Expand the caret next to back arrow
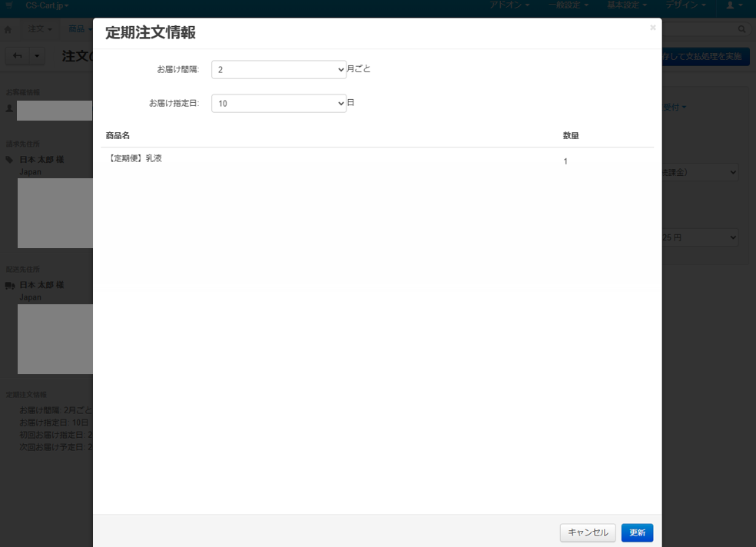This screenshot has height=547, width=756. click(38, 56)
